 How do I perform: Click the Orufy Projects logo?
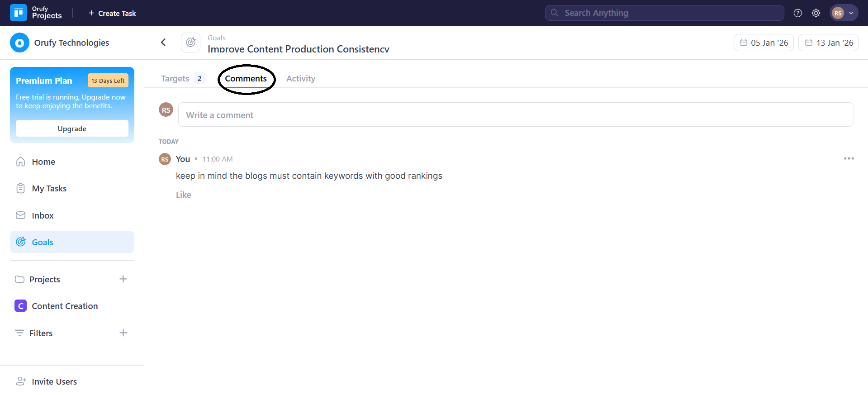click(x=36, y=13)
